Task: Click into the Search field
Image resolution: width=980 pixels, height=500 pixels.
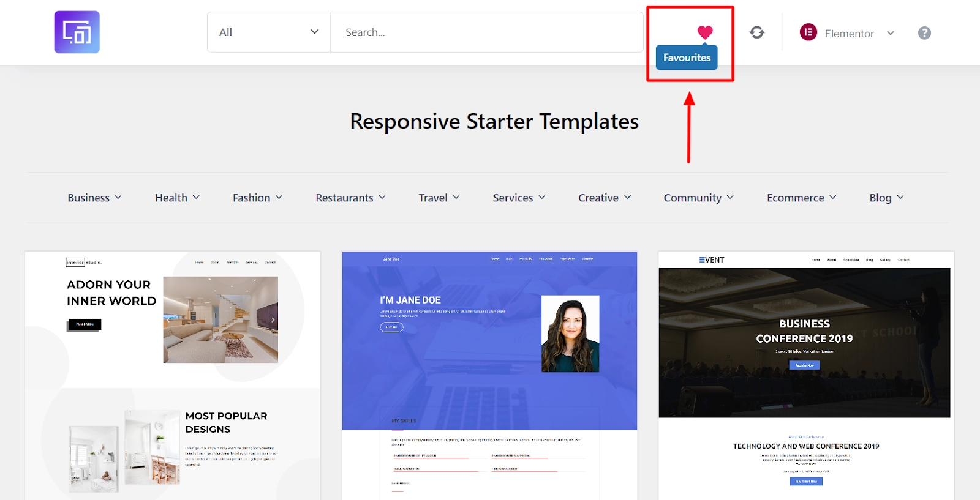Action: point(487,32)
